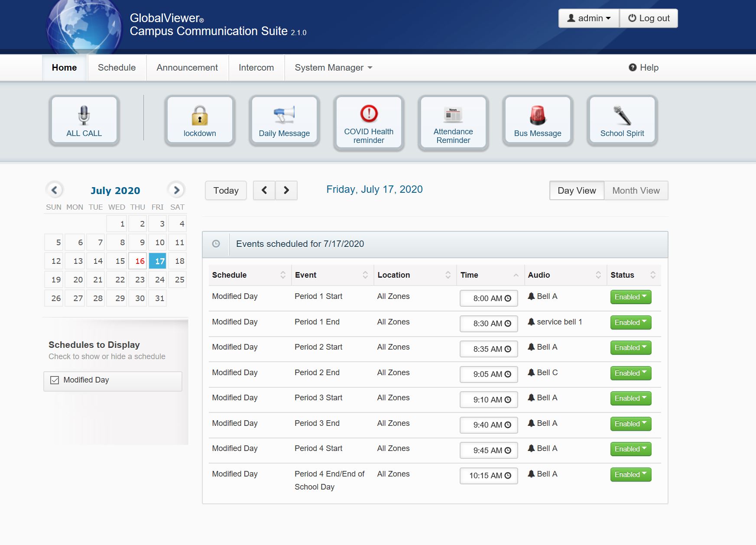Click the 'Friday, July 17, 2020' date heading
Image resolution: width=756 pixels, height=545 pixels.
coord(374,189)
